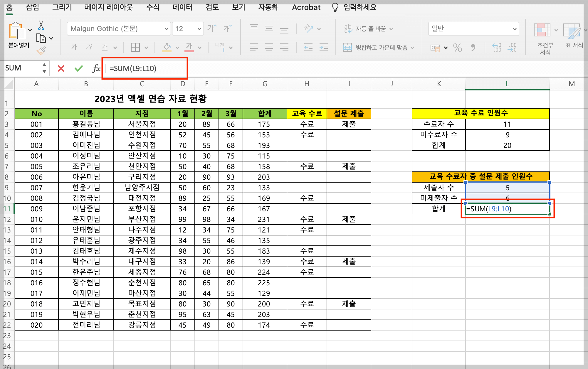
Task: Activate the Format Painter brush icon
Action: [41, 50]
